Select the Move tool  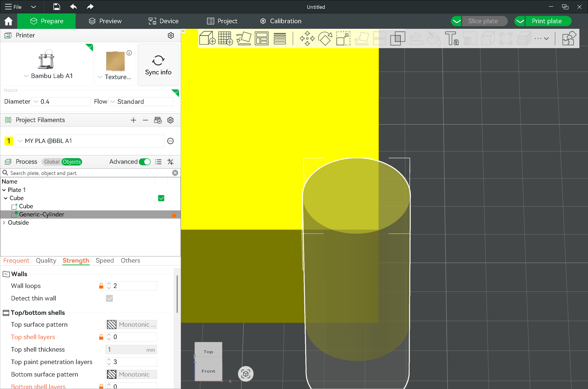coord(307,38)
